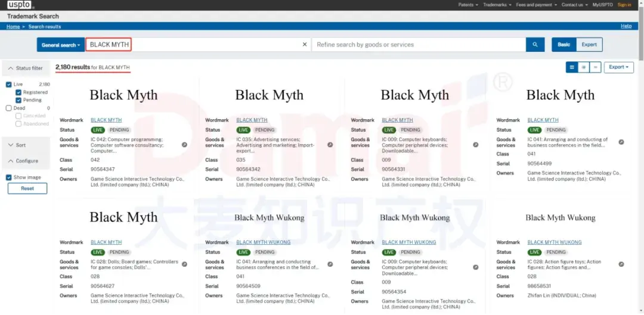Open BLACK MYTH wordmark, serial 90564499

543,120
